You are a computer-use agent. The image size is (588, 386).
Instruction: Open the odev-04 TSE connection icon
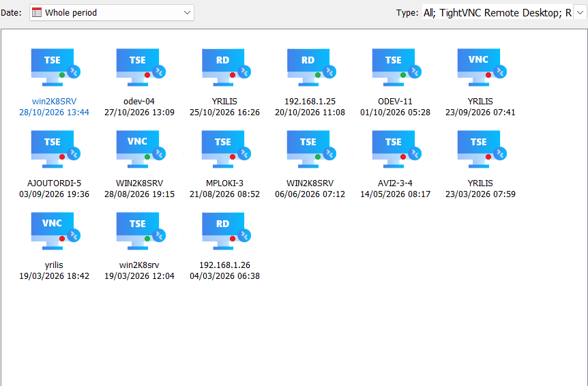click(141, 68)
